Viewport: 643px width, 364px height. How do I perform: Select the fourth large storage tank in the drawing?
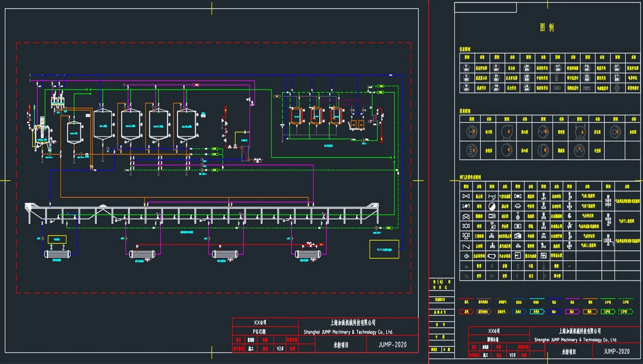click(187, 125)
